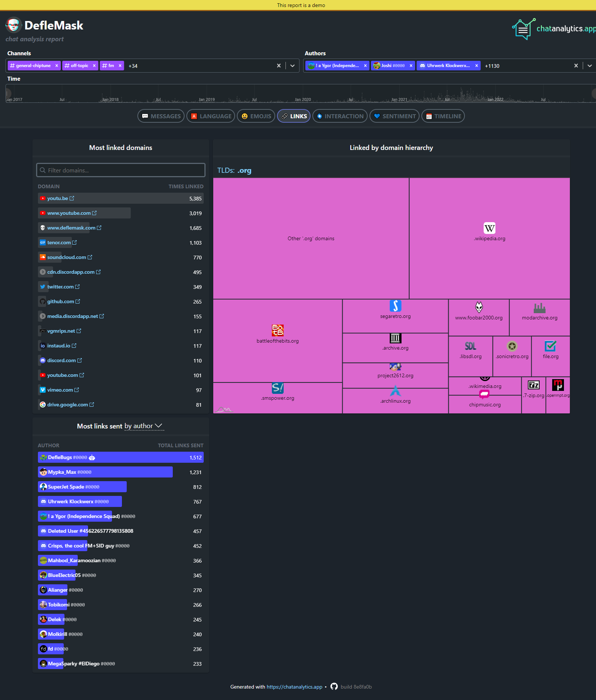Image resolution: width=596 pixels, height=700 pixels.
Task: Click the DefleMask logo in the header
Action: (14, 25)
